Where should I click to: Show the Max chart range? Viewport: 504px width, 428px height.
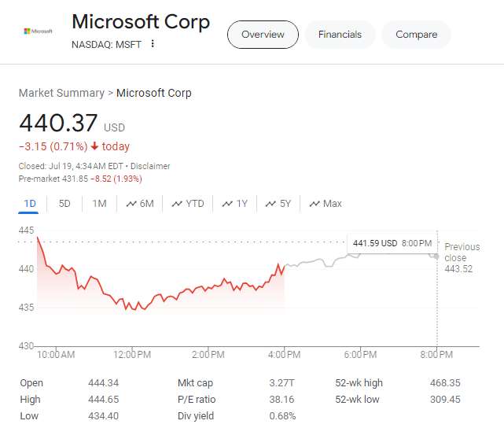pos(325,204)
